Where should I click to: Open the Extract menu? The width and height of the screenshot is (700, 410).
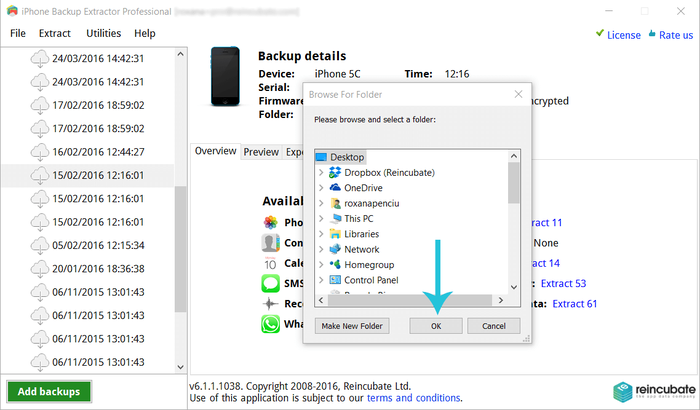(54, 33)
